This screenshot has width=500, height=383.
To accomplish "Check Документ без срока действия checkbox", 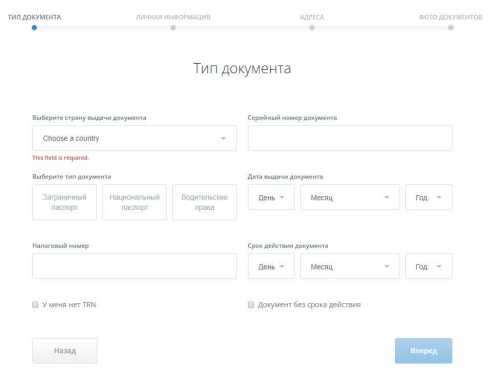I will [x=251, y=304].
